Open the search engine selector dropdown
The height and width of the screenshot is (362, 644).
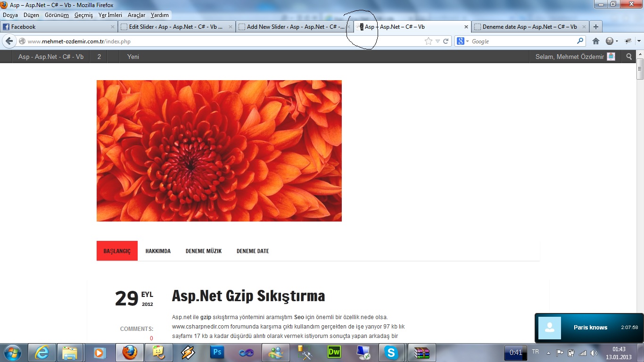[462, 41]
